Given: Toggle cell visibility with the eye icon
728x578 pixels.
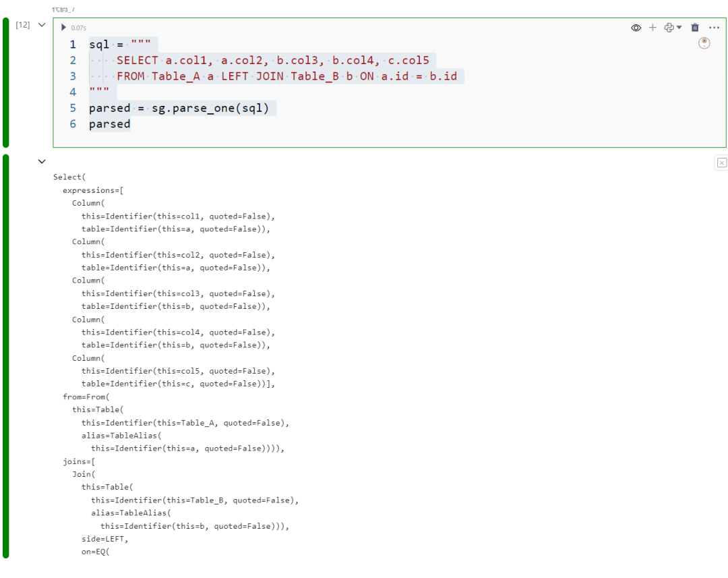Looking at the screenshot, I should click(x=636, y=28).
